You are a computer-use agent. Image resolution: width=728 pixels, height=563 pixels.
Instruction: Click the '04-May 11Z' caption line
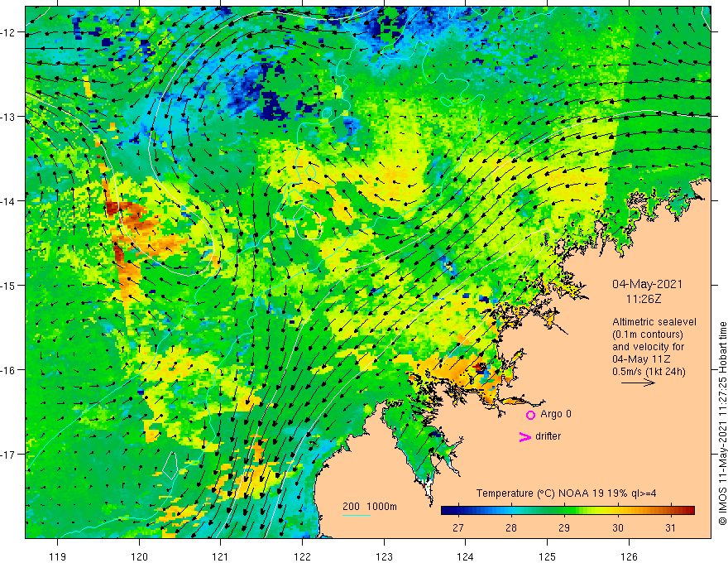pyautogui.click(x=640, y=359)
